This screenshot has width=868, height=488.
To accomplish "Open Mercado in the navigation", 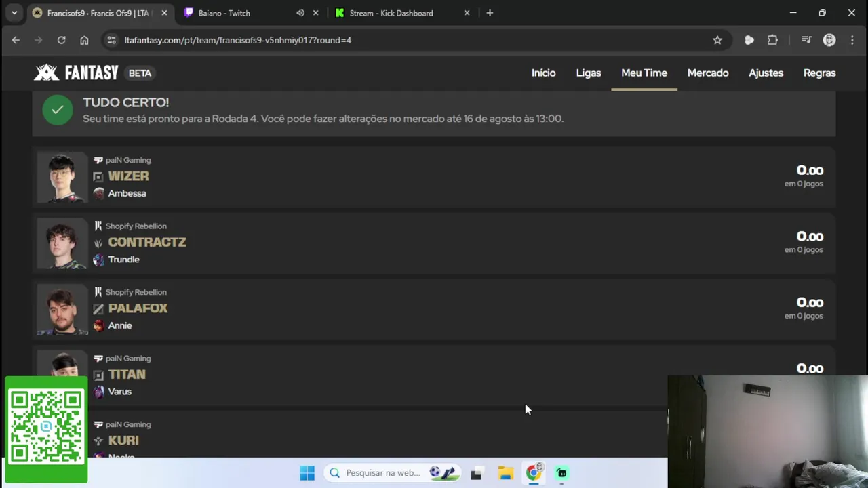I will pyautogui.click(x=708, y=73).
